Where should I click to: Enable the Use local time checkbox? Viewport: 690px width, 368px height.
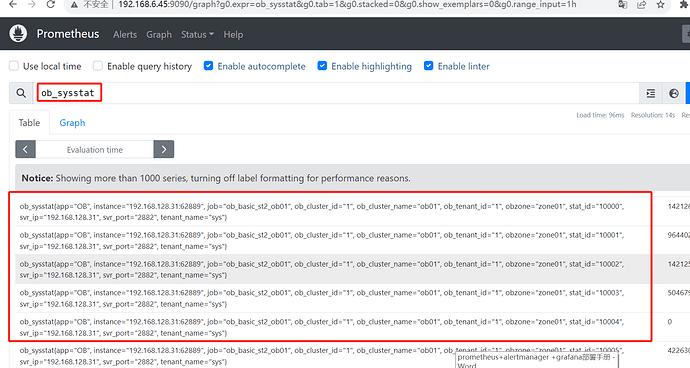[14, 66]
